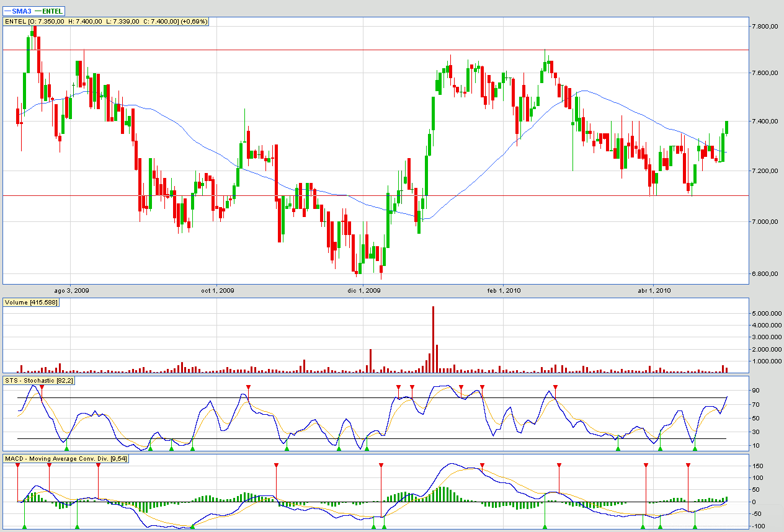Click the tallest volume spike bar
This screenshot has height=532, width=784.
(433, 339)
